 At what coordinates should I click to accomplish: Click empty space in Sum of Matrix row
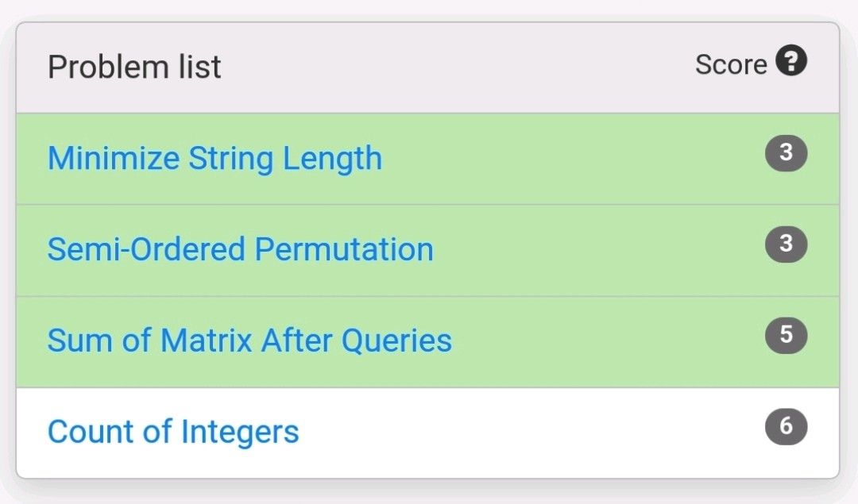[x=604, y=341]
